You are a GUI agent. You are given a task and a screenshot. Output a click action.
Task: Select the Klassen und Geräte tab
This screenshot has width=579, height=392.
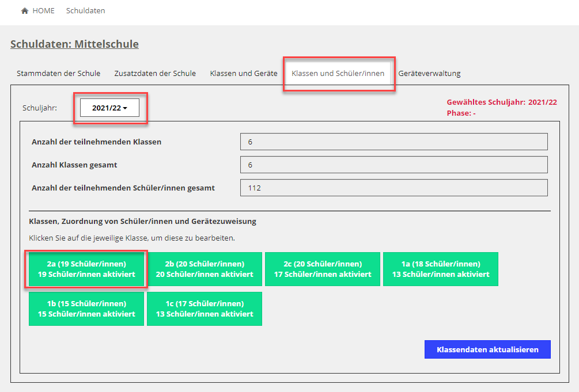(x=244, y=74)
